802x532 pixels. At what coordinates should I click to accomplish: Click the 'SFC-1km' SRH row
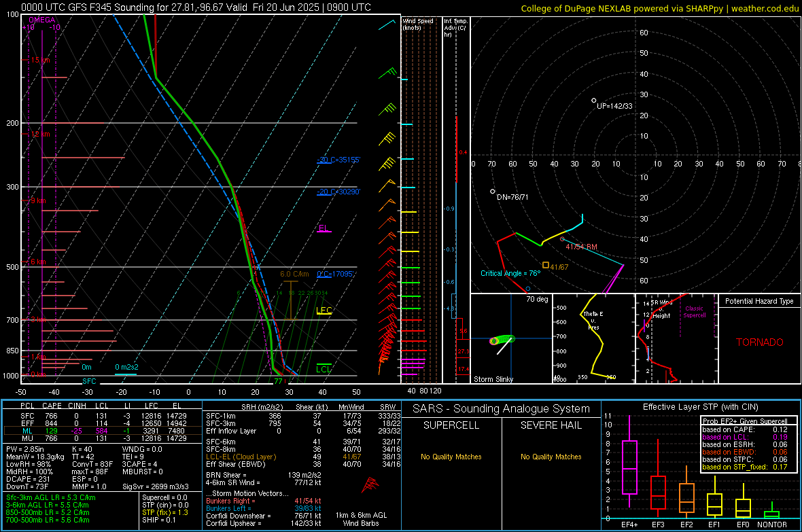point(303,416)
